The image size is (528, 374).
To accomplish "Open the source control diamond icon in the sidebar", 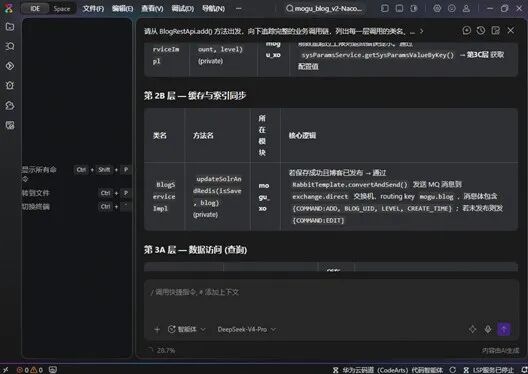I will pos(10,66).
